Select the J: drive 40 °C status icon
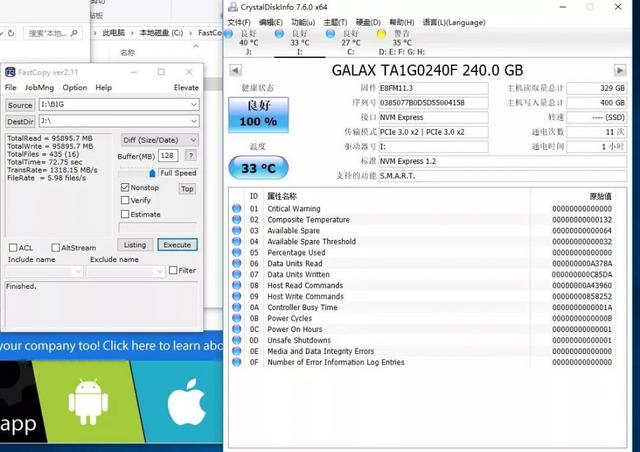The height and width of the screenshot is (452, 640). tap(229, 33)
